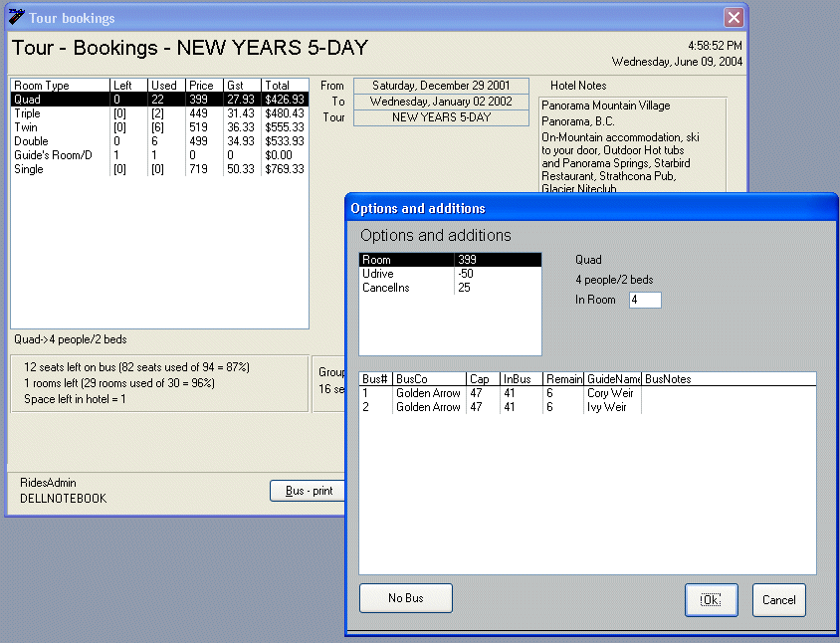Choose the No Bus button

coord(405,598)
